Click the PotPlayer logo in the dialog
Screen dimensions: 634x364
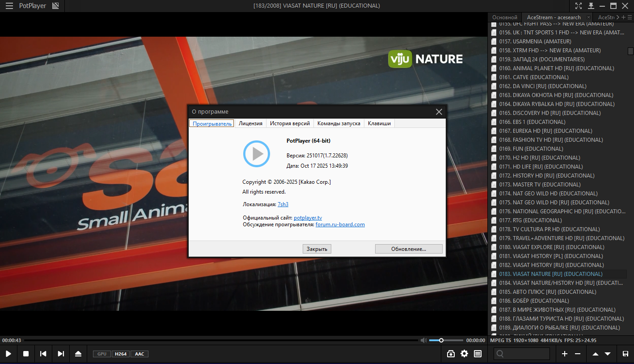(257, 154)
